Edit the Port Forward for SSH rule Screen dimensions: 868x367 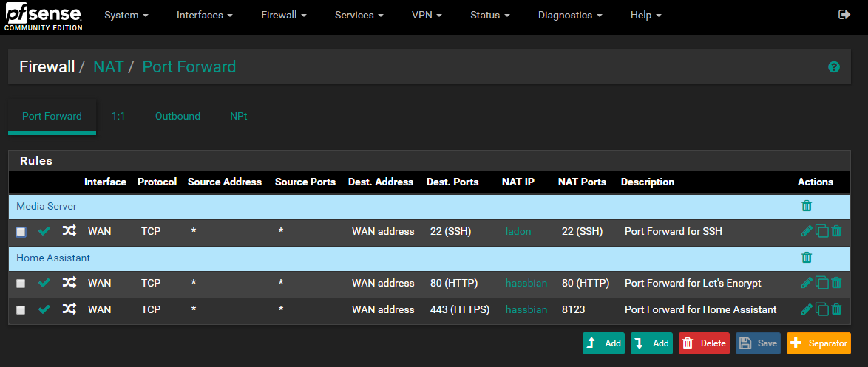click(x=807, y=231)
